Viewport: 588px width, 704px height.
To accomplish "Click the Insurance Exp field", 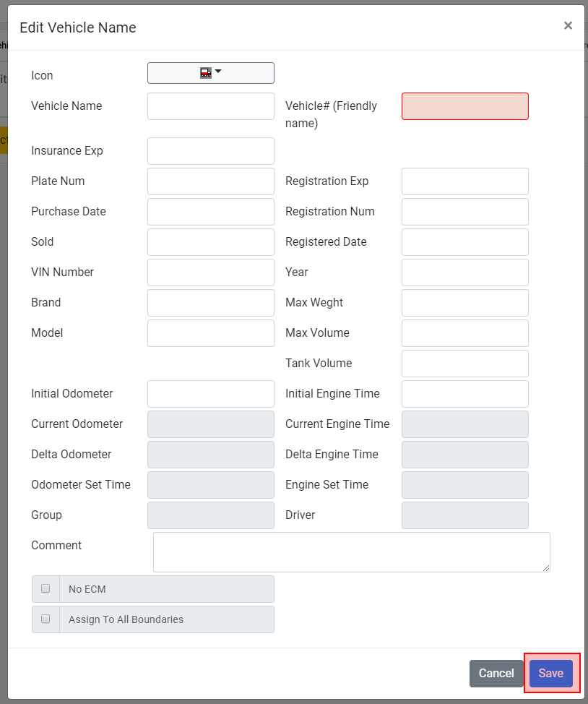I will click(210, 151).
